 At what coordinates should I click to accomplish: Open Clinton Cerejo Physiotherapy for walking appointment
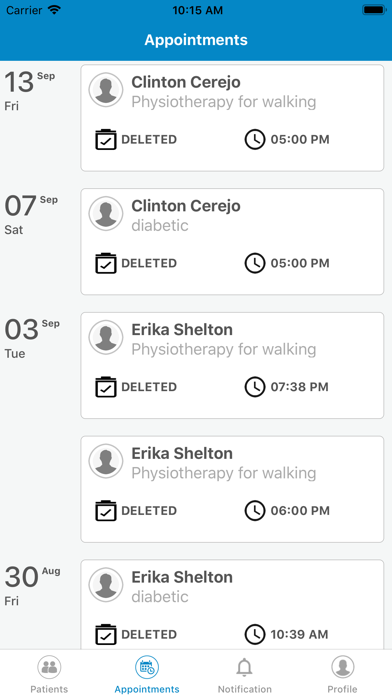click(x=232, y=118)
